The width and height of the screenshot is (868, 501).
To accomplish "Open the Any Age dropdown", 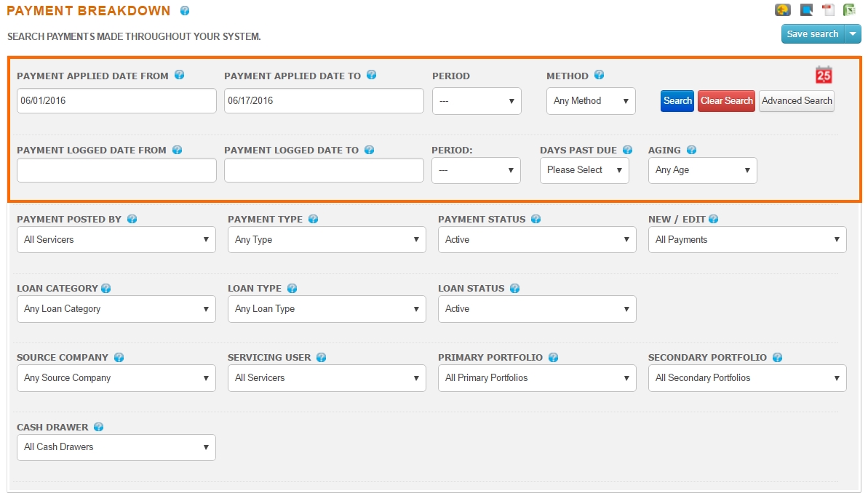I will 703,170.
